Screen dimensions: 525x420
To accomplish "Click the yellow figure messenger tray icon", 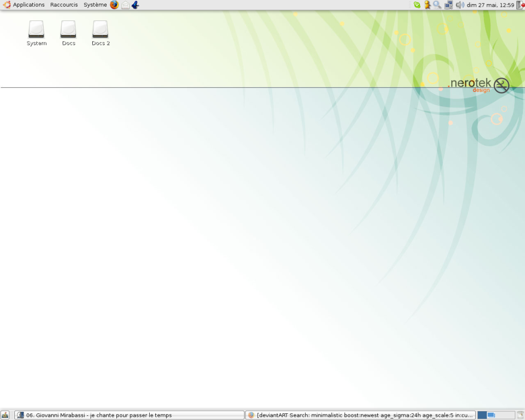I will [427, 5].
